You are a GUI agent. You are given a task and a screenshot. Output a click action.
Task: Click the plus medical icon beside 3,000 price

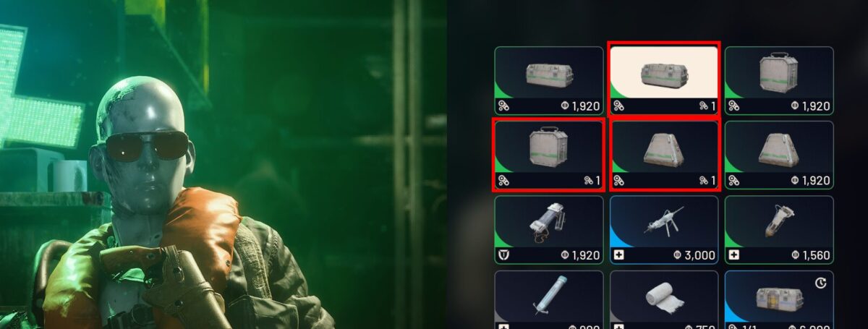(619, 255)
